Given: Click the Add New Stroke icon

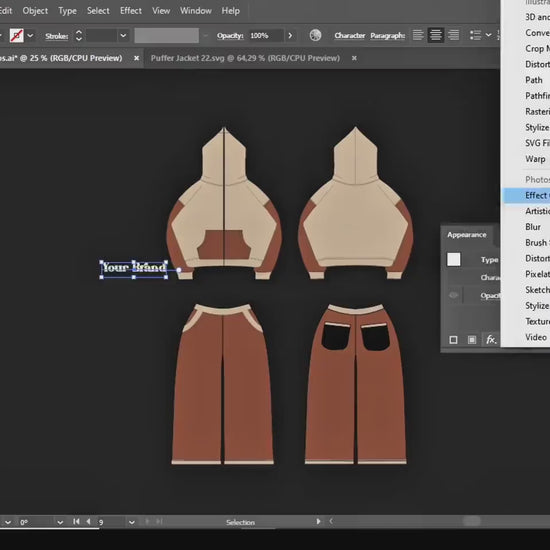Looking at the screenshot, I should (x=453, y=340).
